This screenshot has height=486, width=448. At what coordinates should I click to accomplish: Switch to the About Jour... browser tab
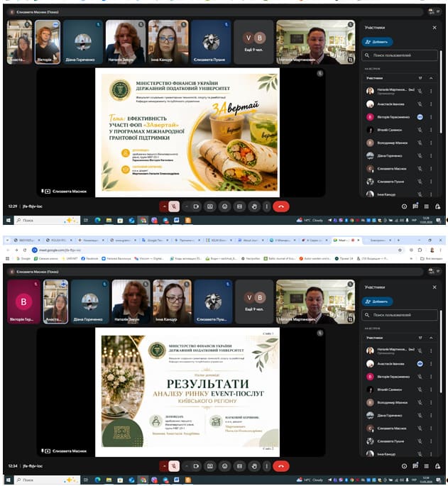251,241
